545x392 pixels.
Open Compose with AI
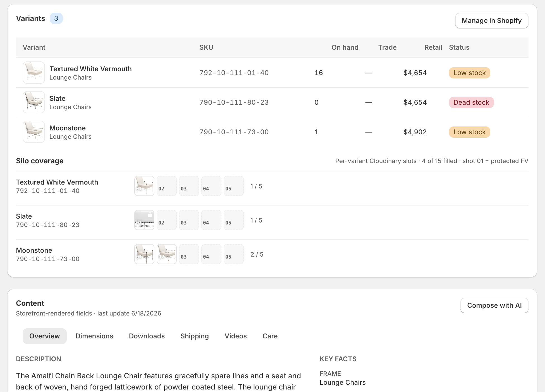coord(494,305)
